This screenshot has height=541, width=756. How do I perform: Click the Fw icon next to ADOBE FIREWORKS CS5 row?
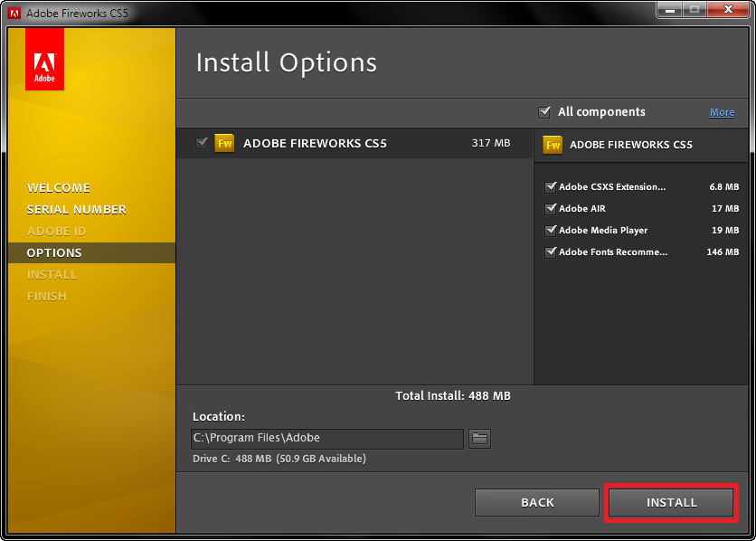click(554, 145)
